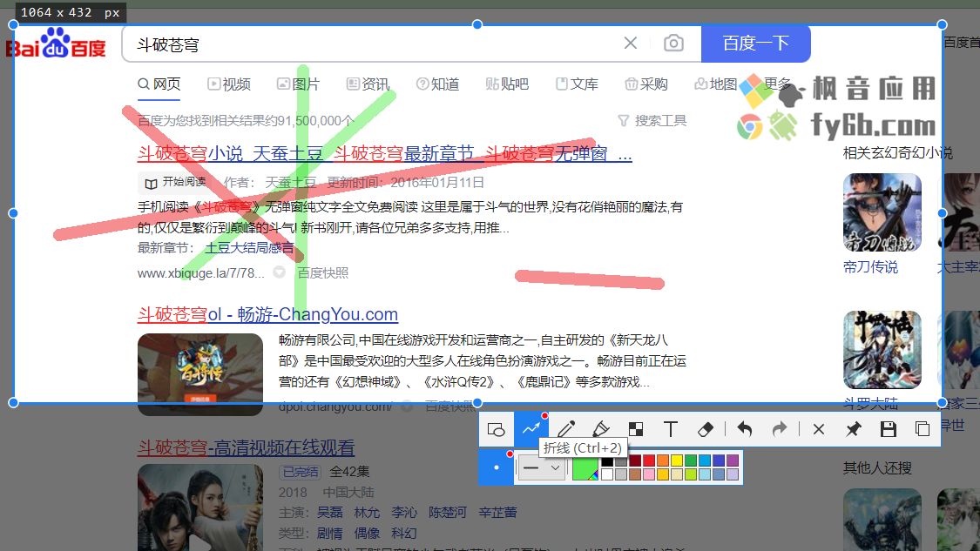Select the eraser tool
Image resolution: width=980 pixels, height=551 pixels.
tap(706, 429)
